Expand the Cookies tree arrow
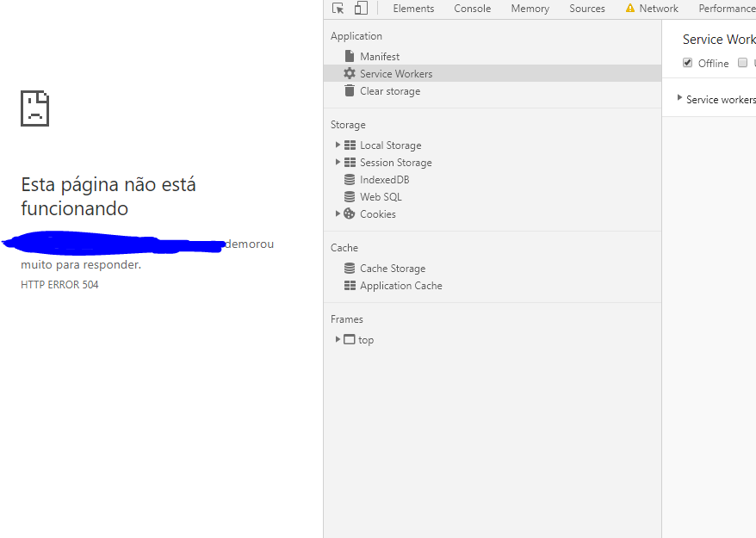This screenshot has width=756, height=538. pos(338,213)
